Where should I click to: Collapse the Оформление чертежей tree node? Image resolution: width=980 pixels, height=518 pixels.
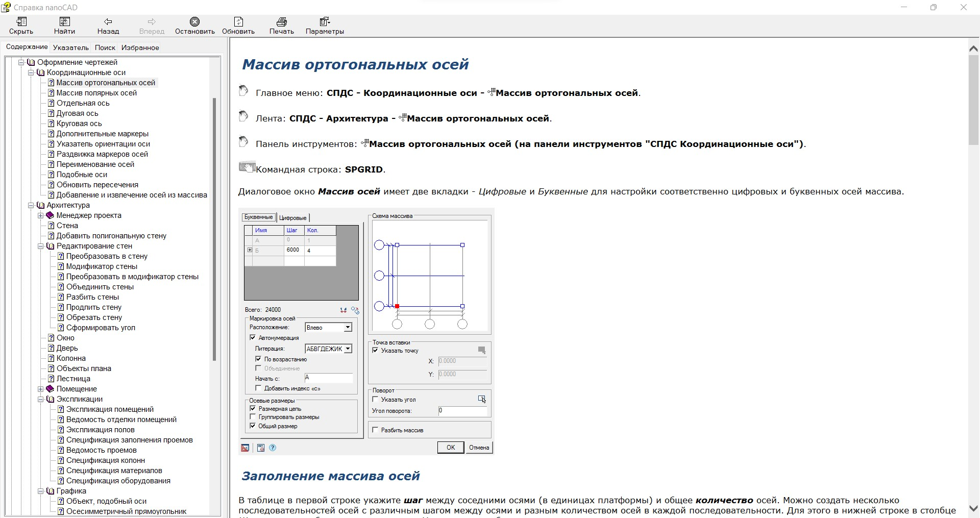[x=21, y=62]
